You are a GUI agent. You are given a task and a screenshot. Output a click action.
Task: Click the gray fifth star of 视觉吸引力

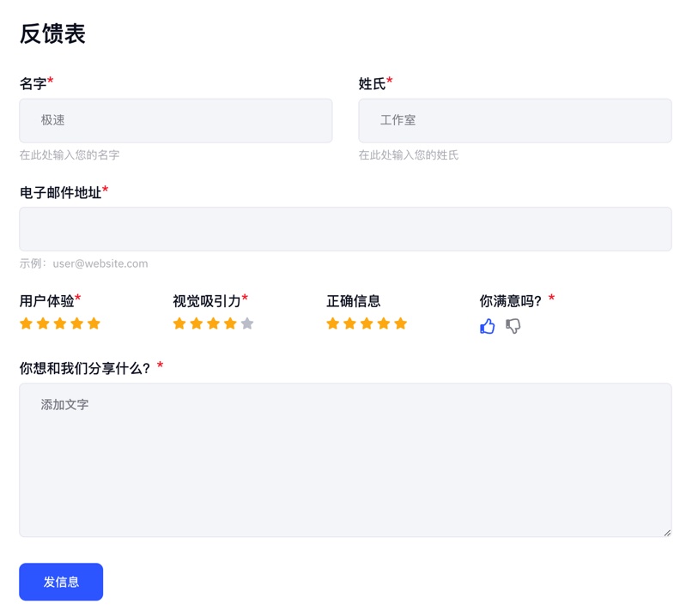pos(247,323)
